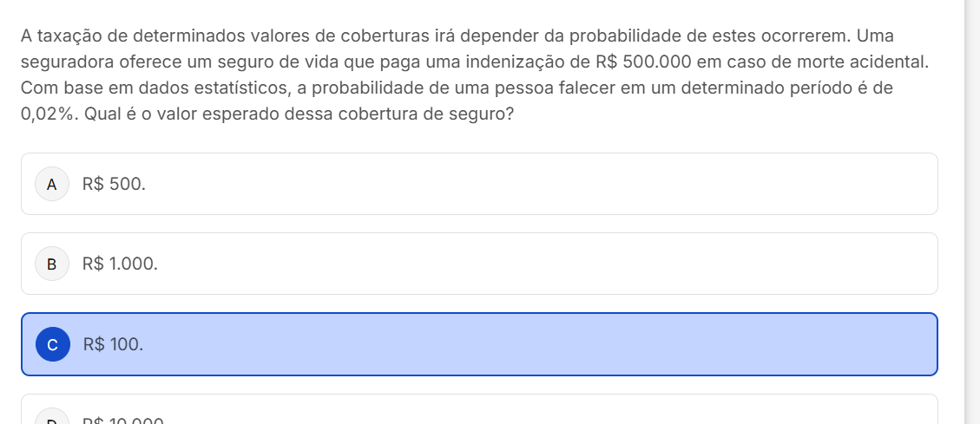Click empty area of option B card
Viewport: 980px width, 424px height.
pyautogui.click(x=521, y=264)
